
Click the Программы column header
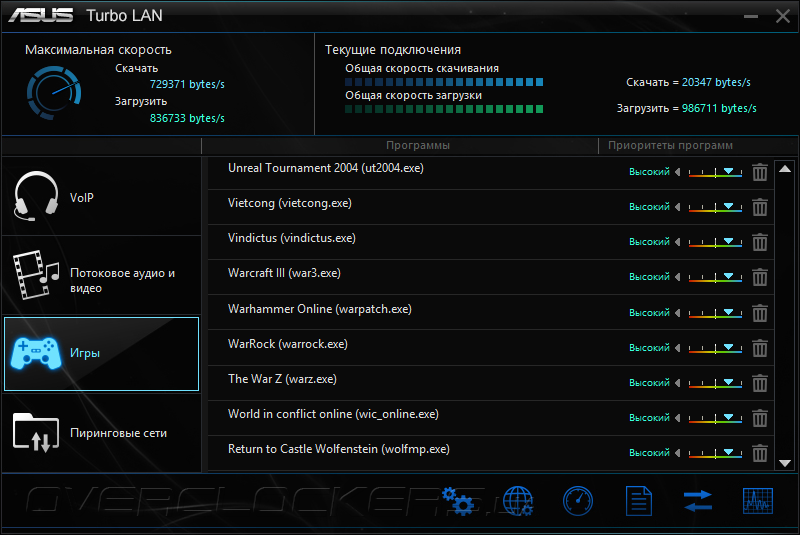click(418, 145)
